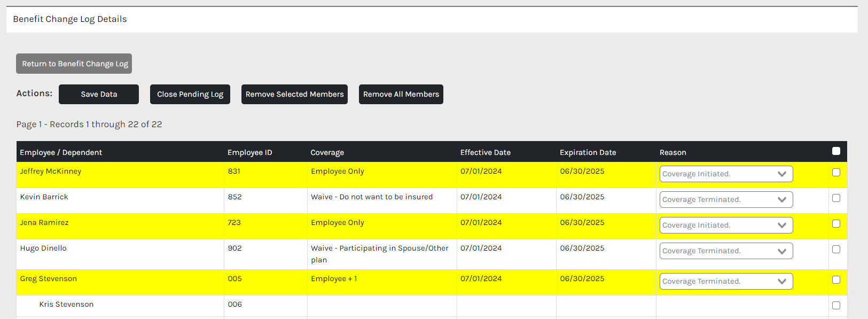868x319 pixels.
Task: Tick the checkbox for Jena Ramirez
Action: click(x=836, y=224)
